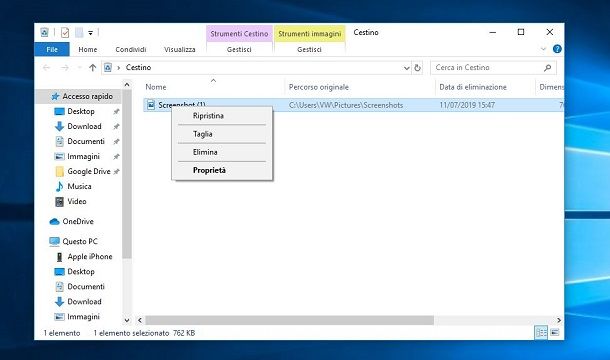610x360 pixels.
Task: Switch to Large icons view in status bar
Action: click(x=555, y=332)
